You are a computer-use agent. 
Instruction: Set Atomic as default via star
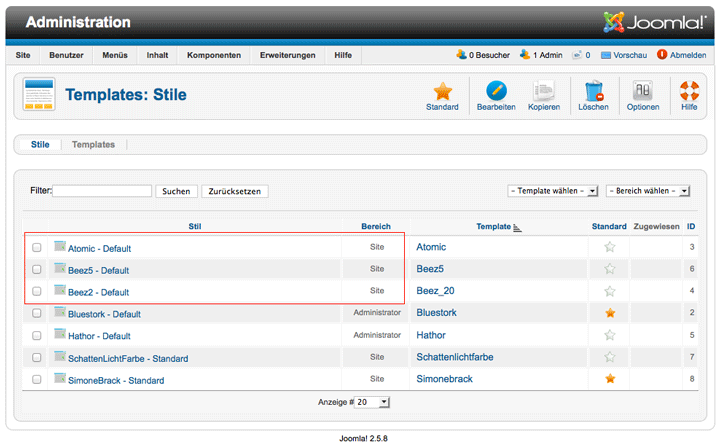point(610,247)
